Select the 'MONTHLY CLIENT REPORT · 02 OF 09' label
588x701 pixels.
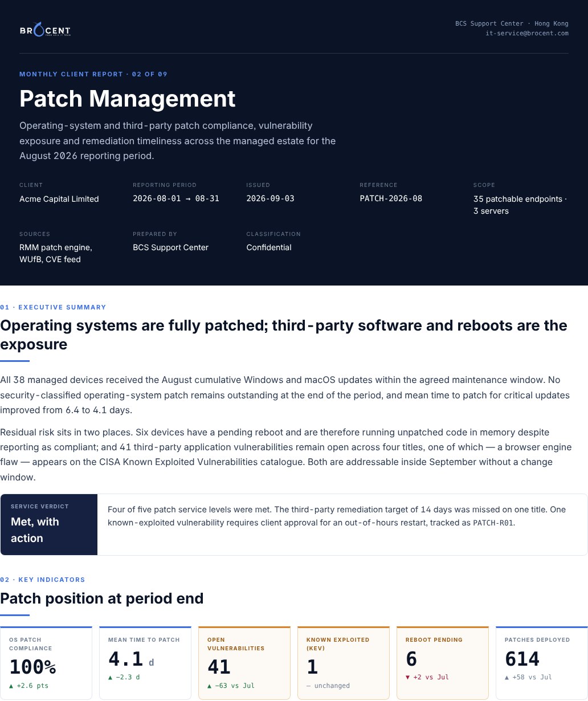(93, 74)
